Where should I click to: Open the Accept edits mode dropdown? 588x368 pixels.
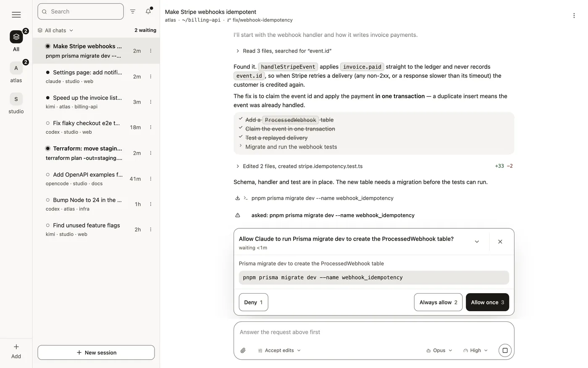pyautogui.click(x=280, y=350)
